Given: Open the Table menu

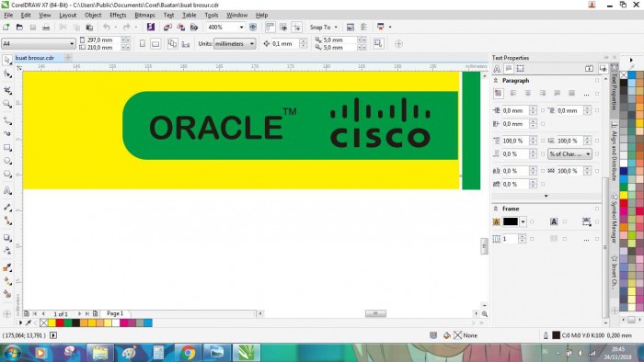Looking at the screenshot, I should (x=189, y=16).
